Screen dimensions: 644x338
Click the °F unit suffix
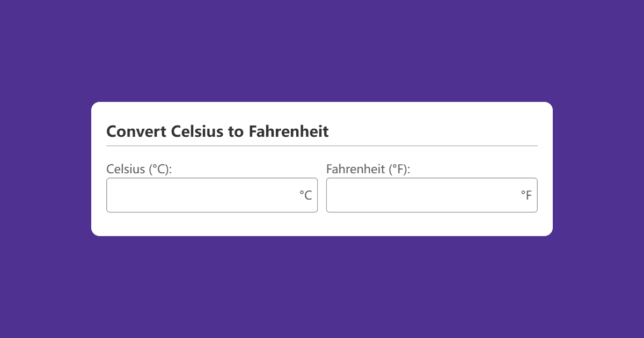point(526,195)
